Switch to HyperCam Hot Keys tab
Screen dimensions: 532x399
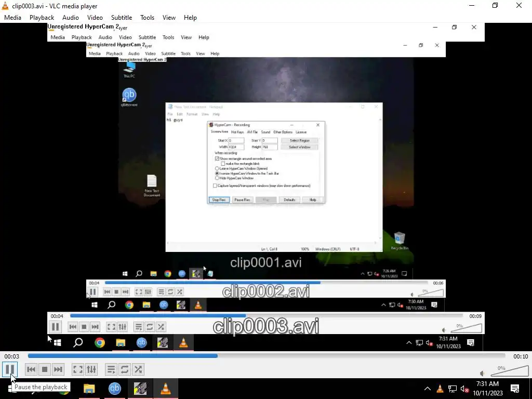pyautogui.click(x=237, y=132)
